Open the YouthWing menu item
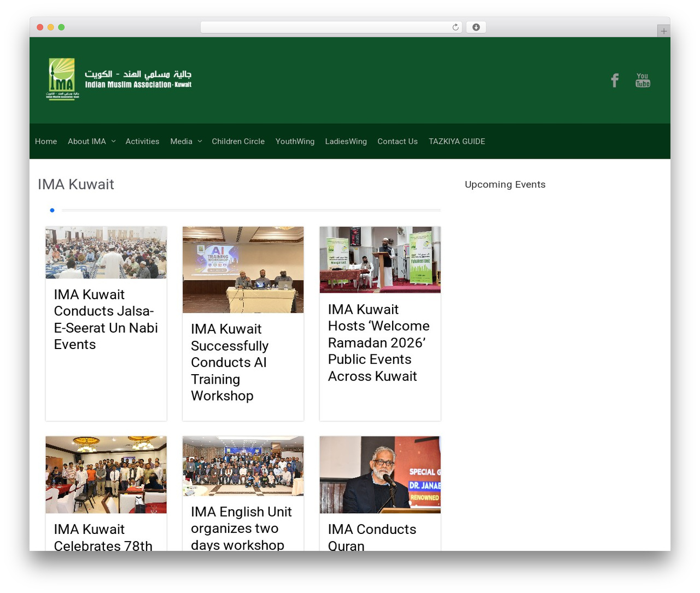 pos(295,141)
